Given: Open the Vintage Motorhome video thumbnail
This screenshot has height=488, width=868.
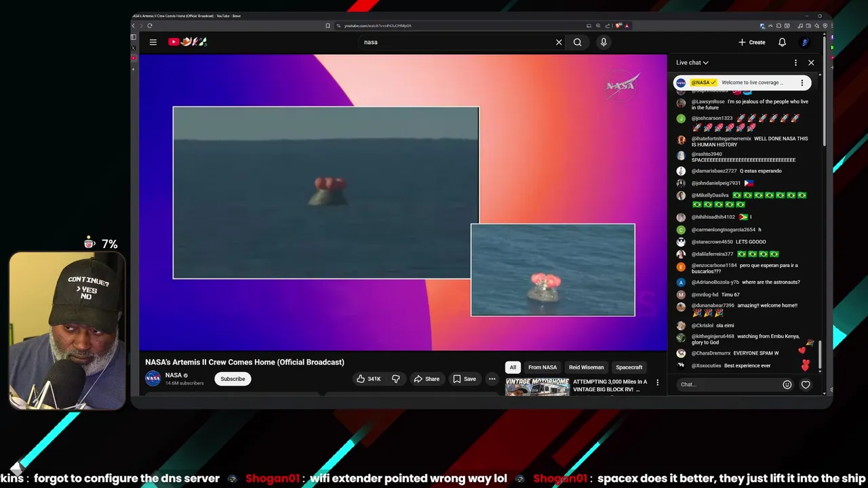Looking at the screenshot, I should (x=537, y=387).
